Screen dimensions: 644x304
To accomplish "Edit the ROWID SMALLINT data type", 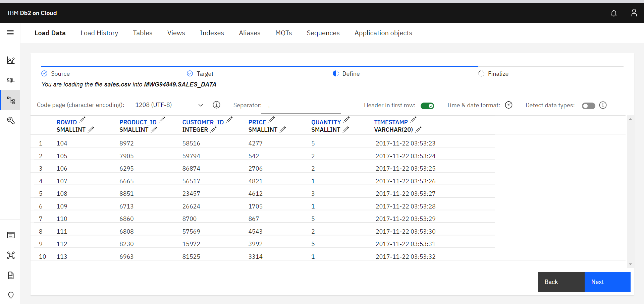I will 91,129.
